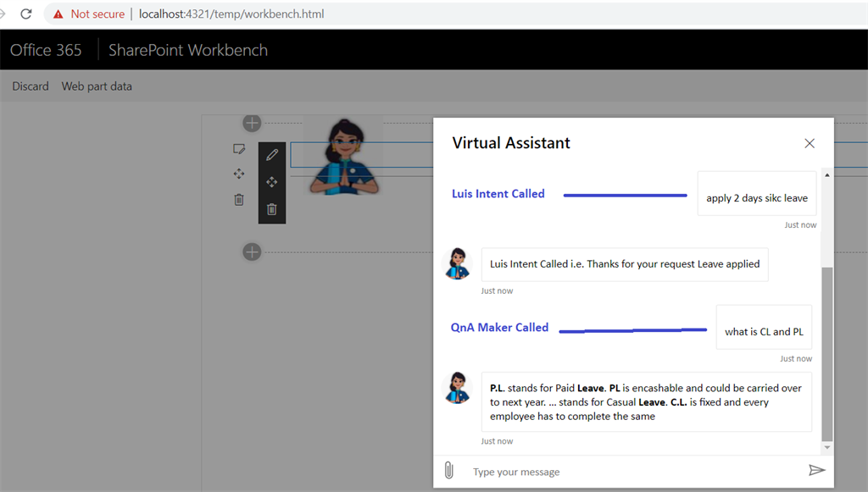Click the chat scrollbar down arrow
868x492 pixels.
click(827, 447)
